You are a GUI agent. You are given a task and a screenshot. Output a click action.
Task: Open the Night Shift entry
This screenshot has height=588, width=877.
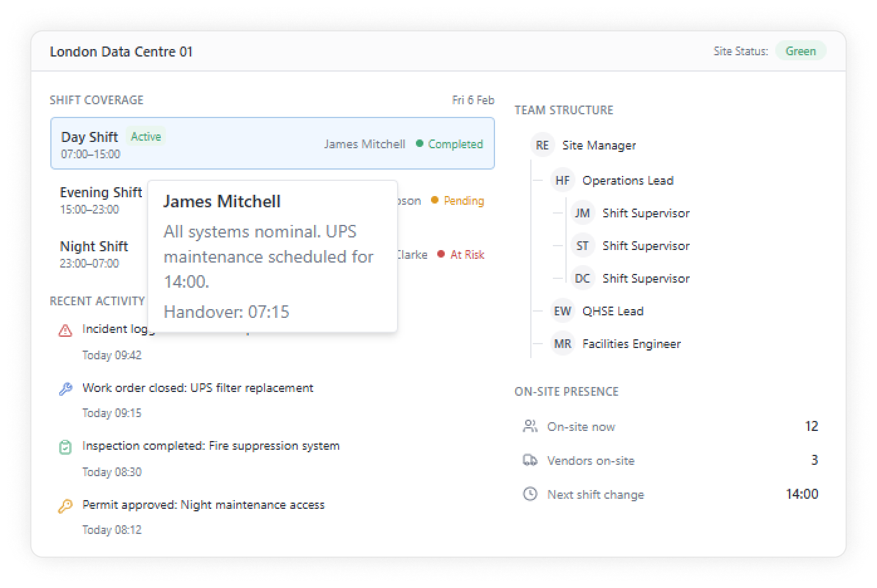(x=94, y=254)
